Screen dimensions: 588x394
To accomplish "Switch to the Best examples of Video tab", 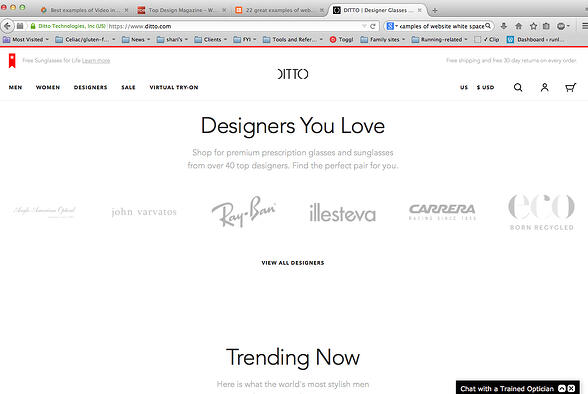I will 84,10.
